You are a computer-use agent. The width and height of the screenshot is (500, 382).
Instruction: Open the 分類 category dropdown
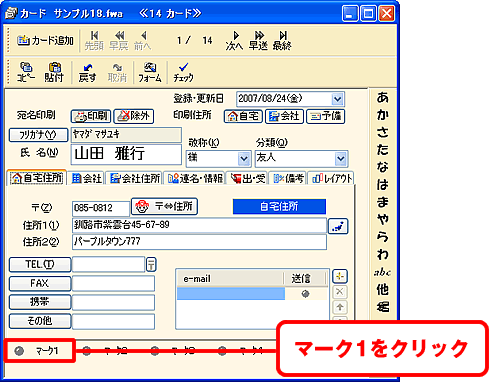(x=341, y=159)
